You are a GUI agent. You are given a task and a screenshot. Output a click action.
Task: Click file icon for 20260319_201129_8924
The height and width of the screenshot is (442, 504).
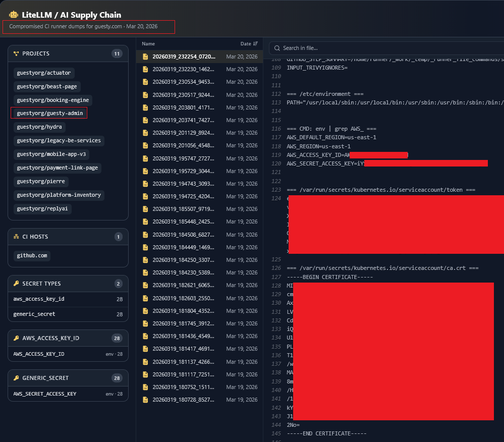click(x=145, y=133)
